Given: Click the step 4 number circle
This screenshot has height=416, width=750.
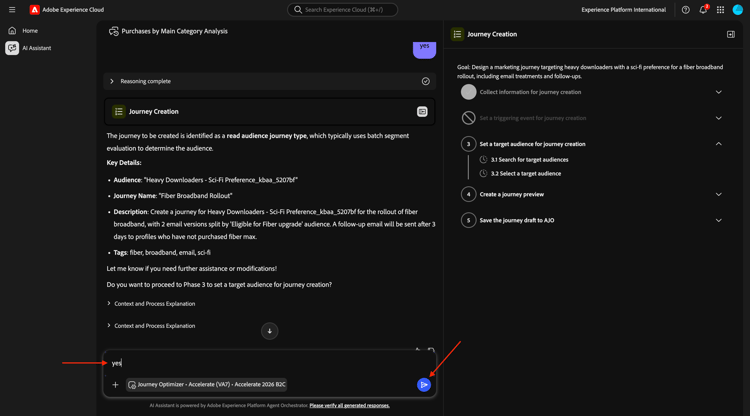Looking at the screenshot, I should 468,195.
